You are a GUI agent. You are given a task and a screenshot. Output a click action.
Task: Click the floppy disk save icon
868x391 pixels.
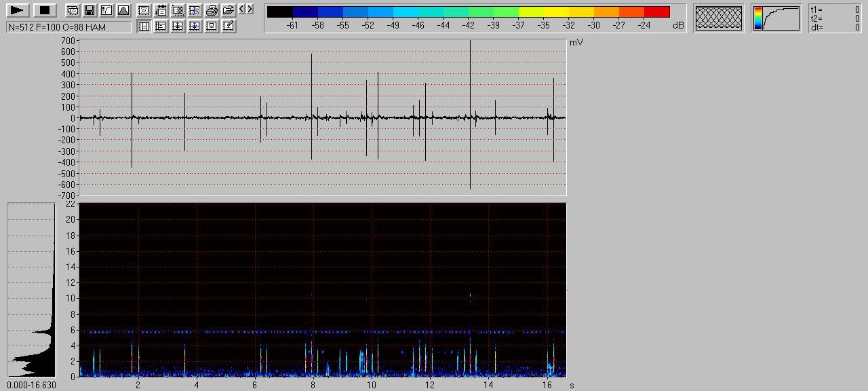coord(90,10)
